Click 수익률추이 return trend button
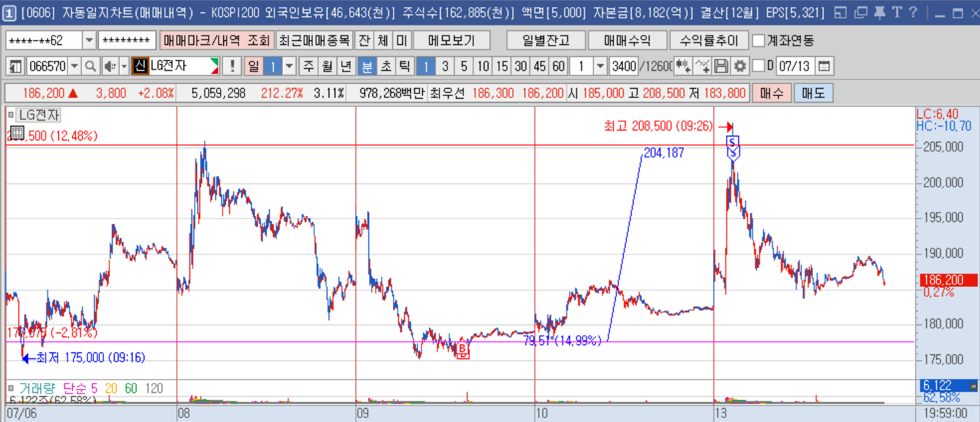 709,40
